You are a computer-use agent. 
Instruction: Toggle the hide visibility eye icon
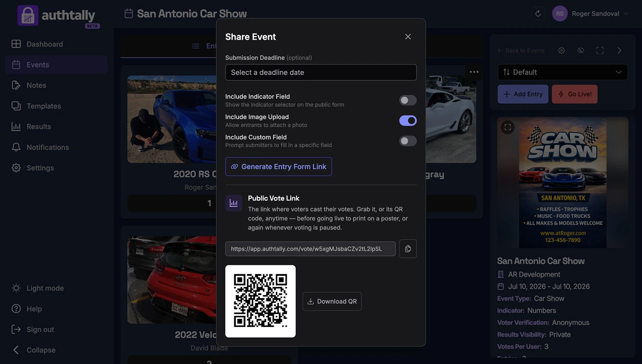581,50
